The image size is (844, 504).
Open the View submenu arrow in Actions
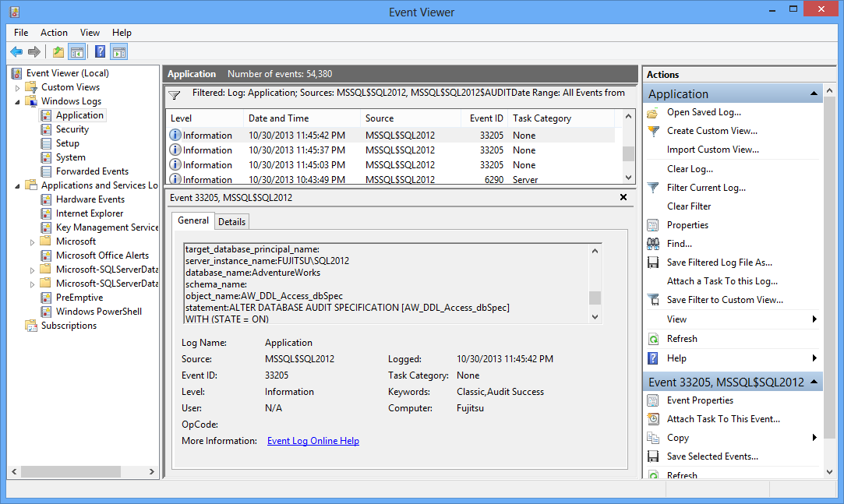[x=814, y=319]
